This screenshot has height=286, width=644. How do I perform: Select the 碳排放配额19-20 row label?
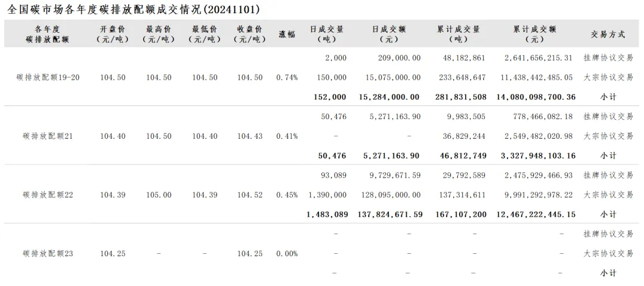tap(48, 77)
